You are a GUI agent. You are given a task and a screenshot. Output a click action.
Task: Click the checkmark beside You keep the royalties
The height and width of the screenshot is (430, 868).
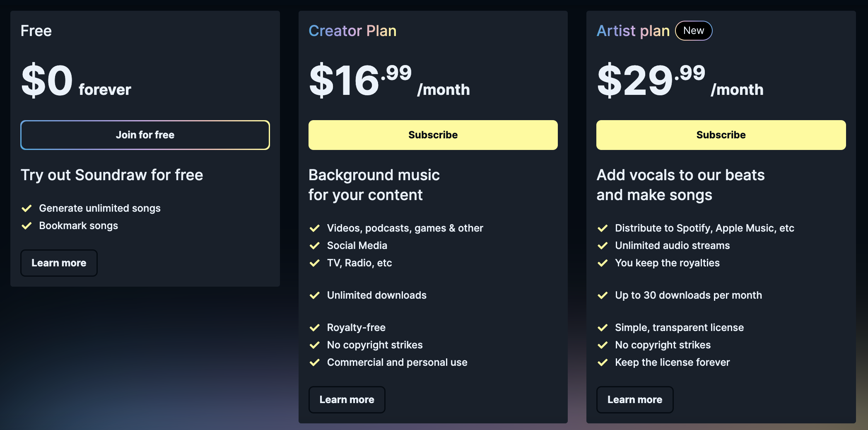point(603,263)
